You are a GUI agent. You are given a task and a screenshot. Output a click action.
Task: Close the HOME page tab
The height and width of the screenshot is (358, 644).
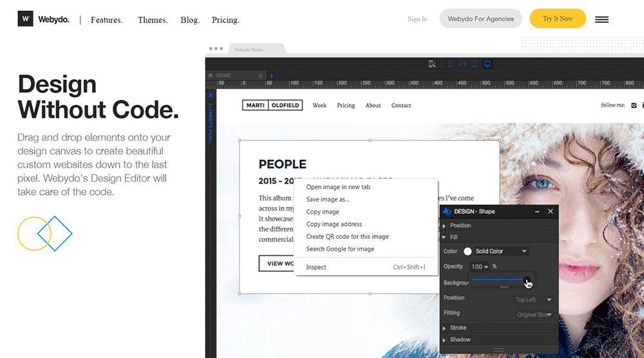coord(260,75)
